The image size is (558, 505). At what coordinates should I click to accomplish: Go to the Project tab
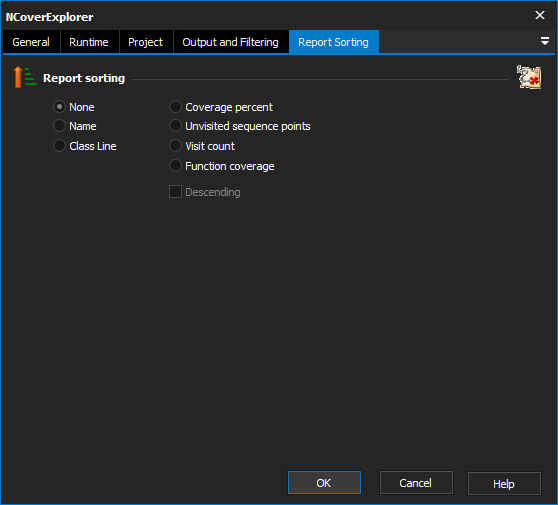tap(146, 42)
